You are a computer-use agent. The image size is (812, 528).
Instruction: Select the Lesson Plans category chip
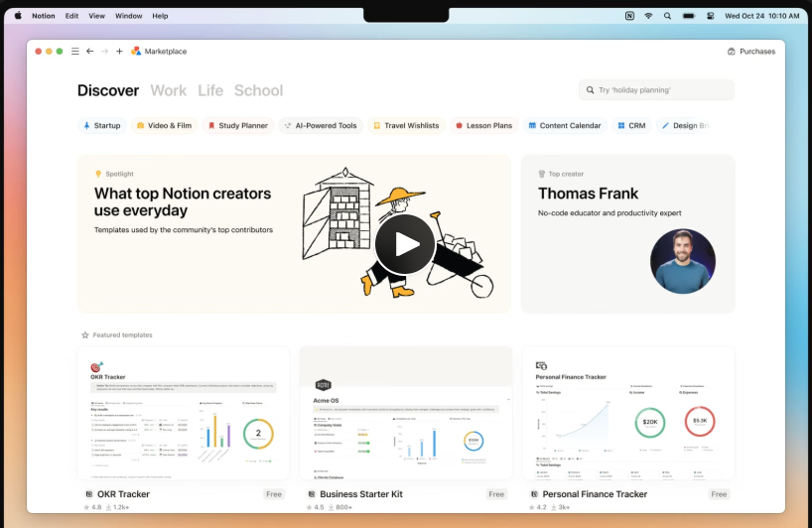[484, 125]
